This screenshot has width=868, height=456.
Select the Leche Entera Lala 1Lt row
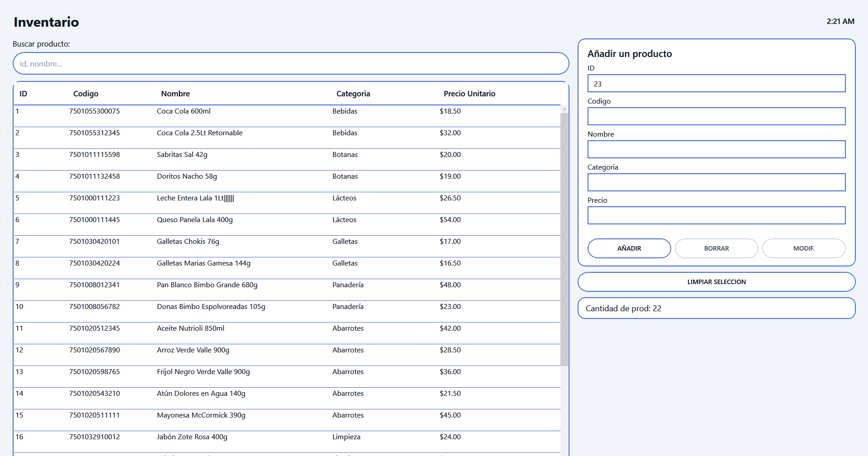(x=287, y=203)
